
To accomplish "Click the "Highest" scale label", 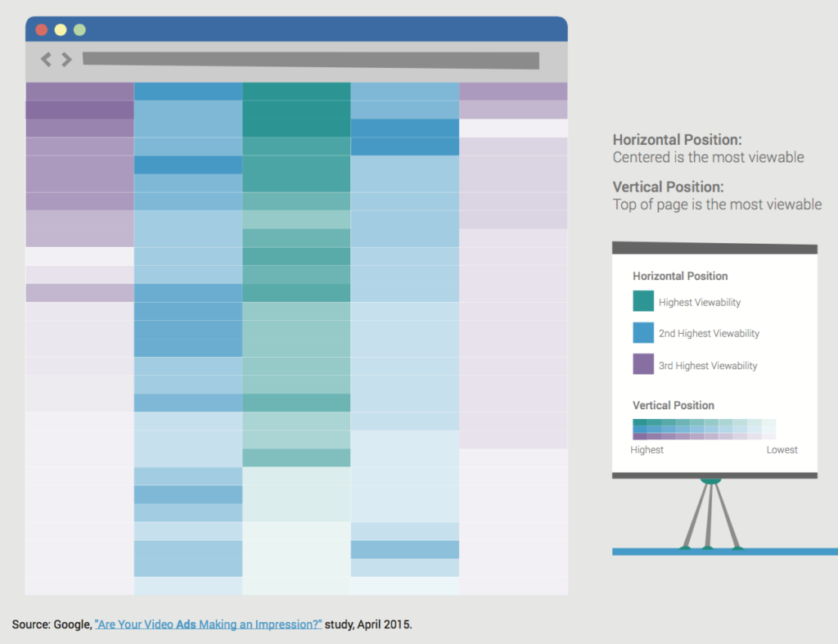I will pyautogui.click(x=647, y=450).
